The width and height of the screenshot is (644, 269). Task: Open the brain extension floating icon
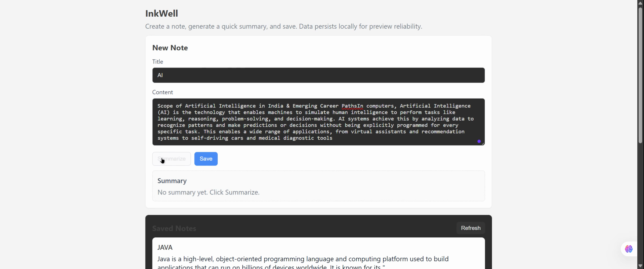[629, 249]
